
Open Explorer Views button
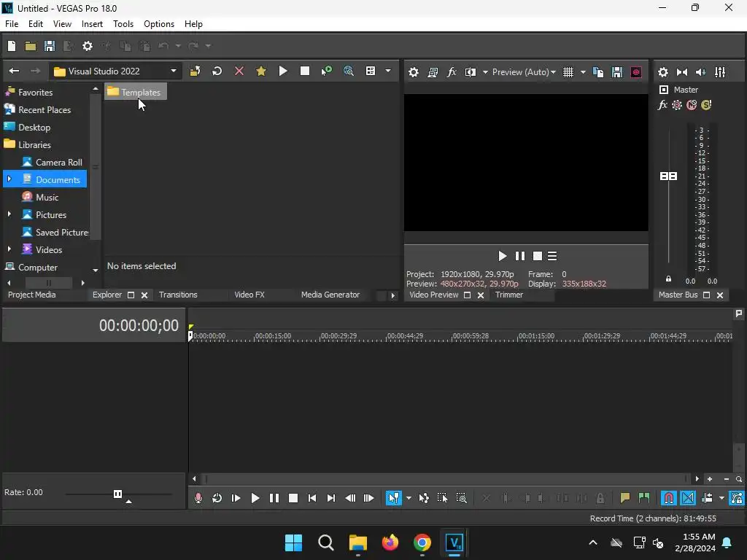point(371,71)
